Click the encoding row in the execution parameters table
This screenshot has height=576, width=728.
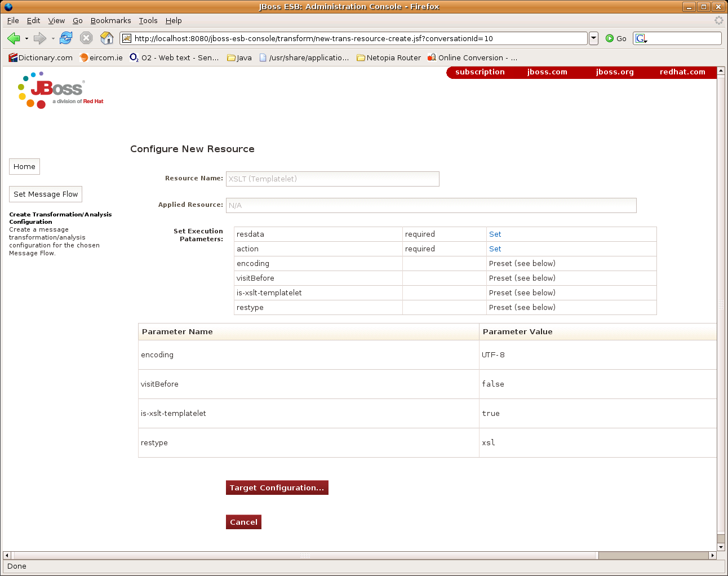(x=445, y=264)
